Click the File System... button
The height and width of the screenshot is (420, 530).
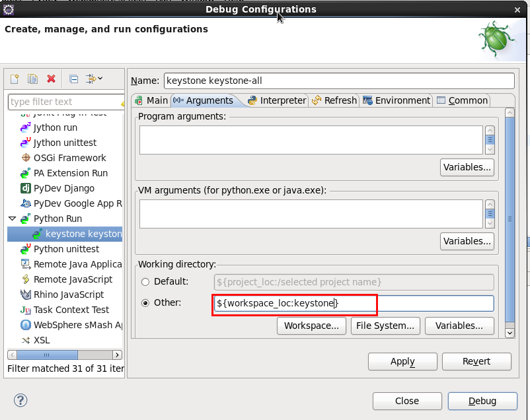385,326
